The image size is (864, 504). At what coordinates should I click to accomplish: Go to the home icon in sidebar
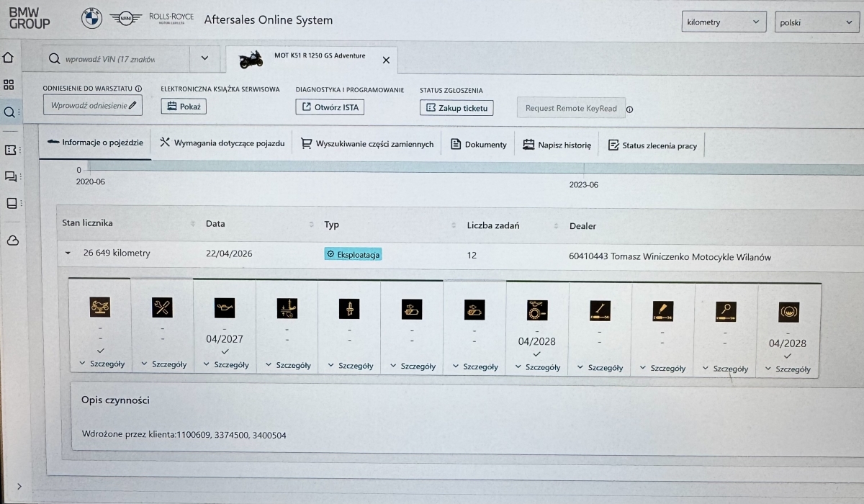(10, 58)
